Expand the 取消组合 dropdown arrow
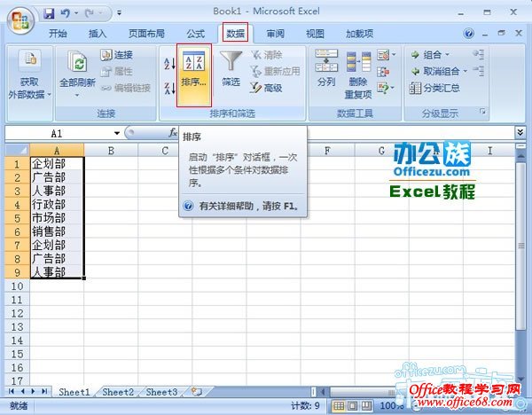 (465, 71)
